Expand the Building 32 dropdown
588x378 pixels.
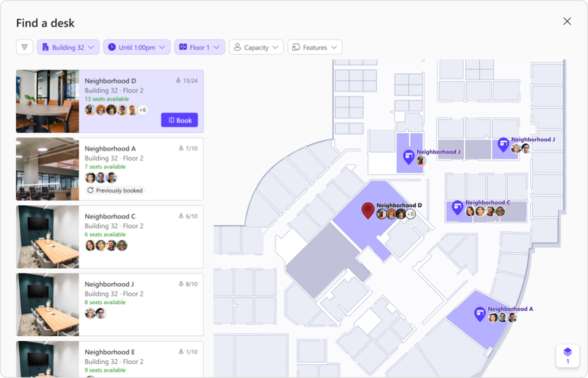pyautogui.click(x=68, y=47)
